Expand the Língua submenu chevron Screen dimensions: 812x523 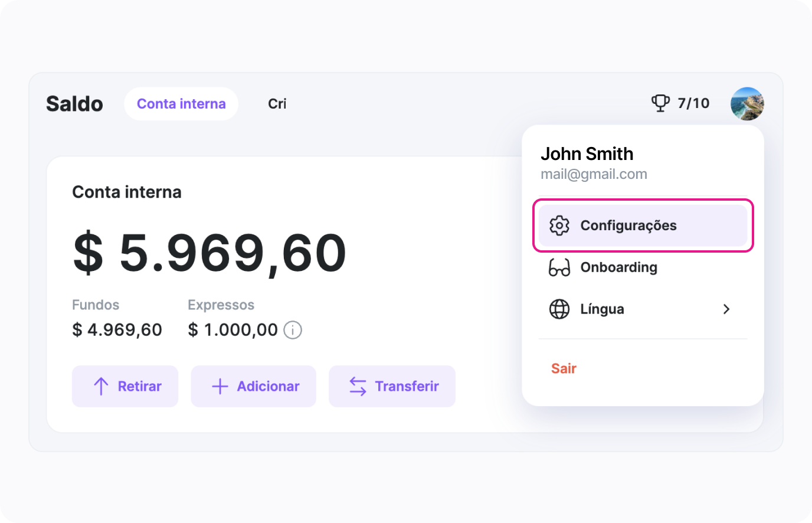coord(726,309)
